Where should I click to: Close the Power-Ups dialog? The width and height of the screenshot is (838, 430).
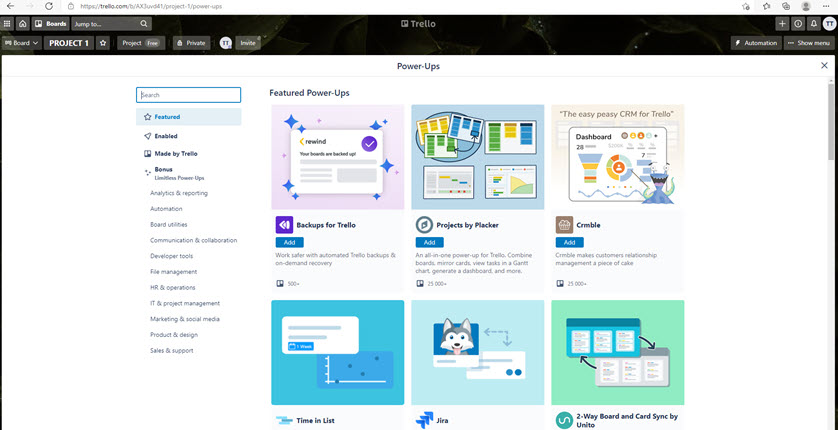(824, 65)
